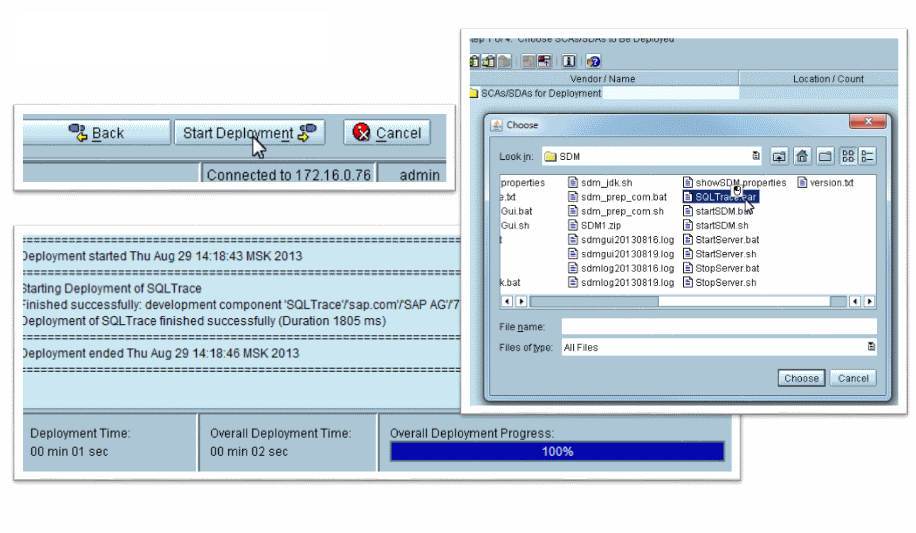Select file StartServer.bat
The image size is (916, 533).
721,240
